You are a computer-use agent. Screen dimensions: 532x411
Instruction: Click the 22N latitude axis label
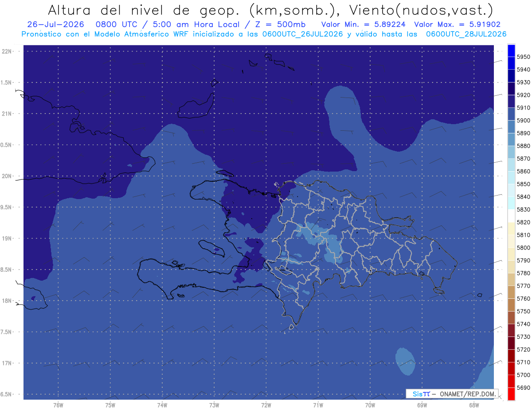[7, 51]
